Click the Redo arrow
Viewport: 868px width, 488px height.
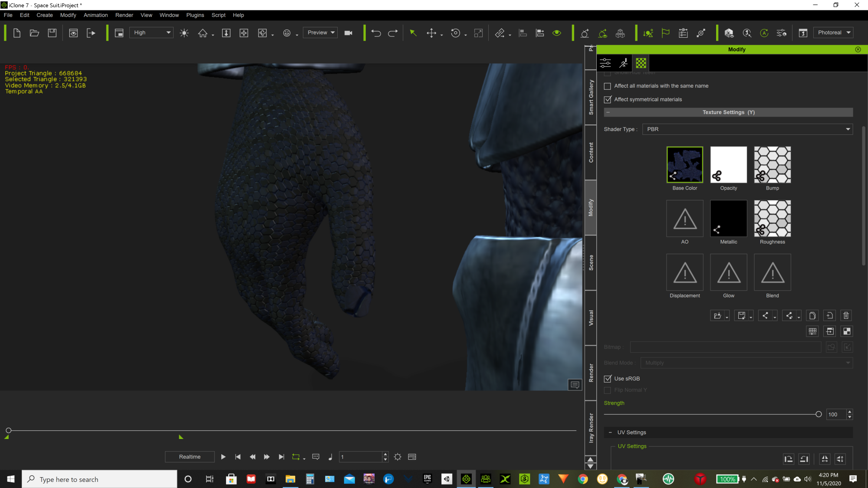click(393, 33)
